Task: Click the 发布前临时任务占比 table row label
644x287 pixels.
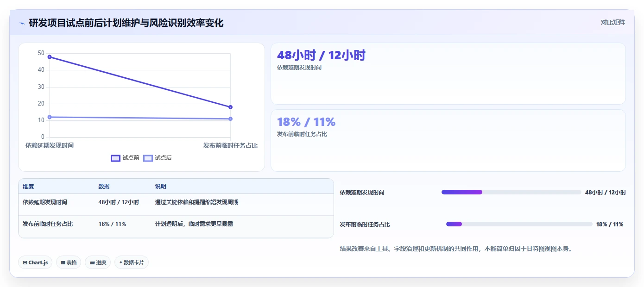Action: pos(48,224)
